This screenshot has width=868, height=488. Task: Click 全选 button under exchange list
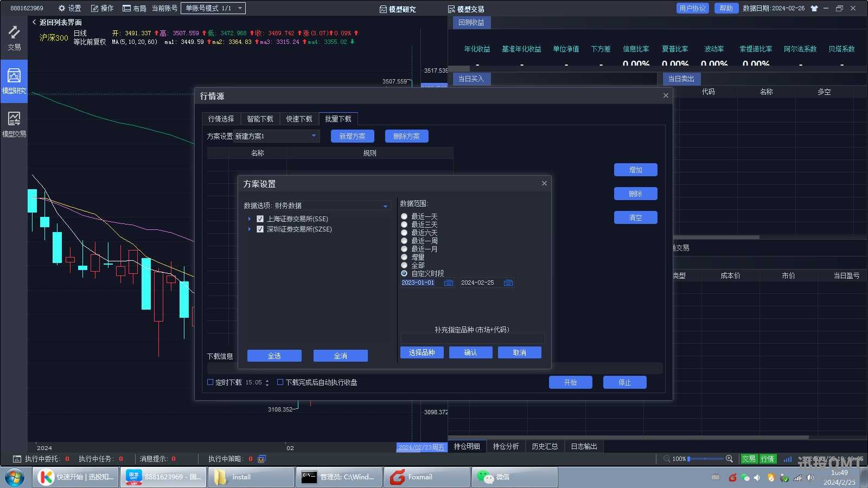click(x=275, y=356)
